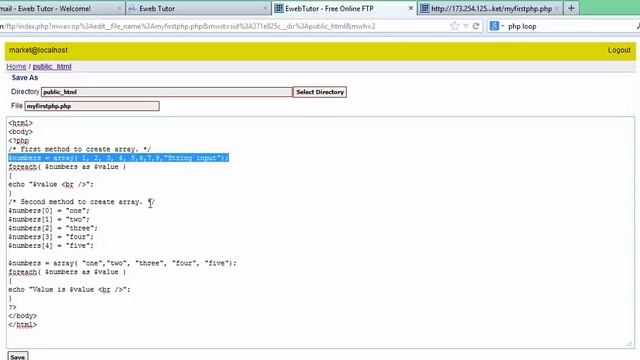This screenshot has height=360, width=640.
Task: Switch to the Eweb Tutor tab
Action: (x=198, y=8)
